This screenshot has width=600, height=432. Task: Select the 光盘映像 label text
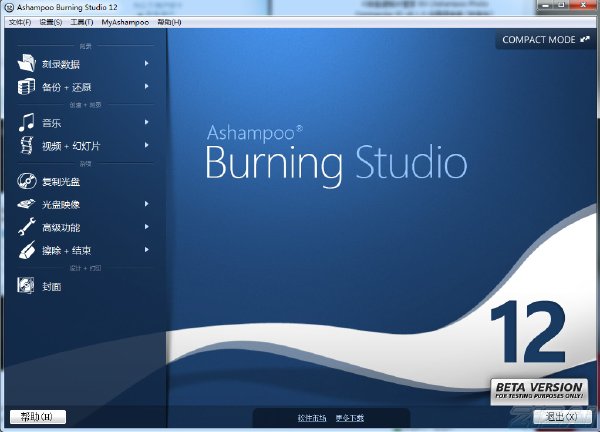point(61,205)
